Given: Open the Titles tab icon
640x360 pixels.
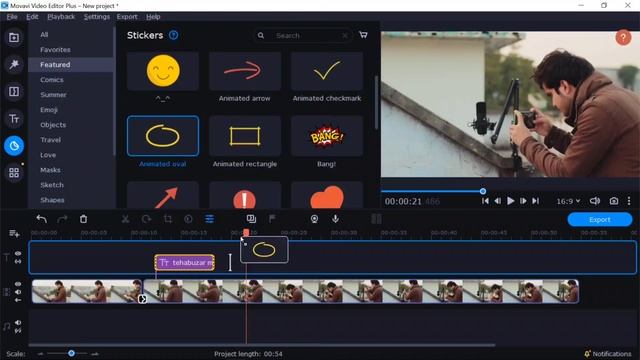Looking at the screenshot, I should click(14, 119).
